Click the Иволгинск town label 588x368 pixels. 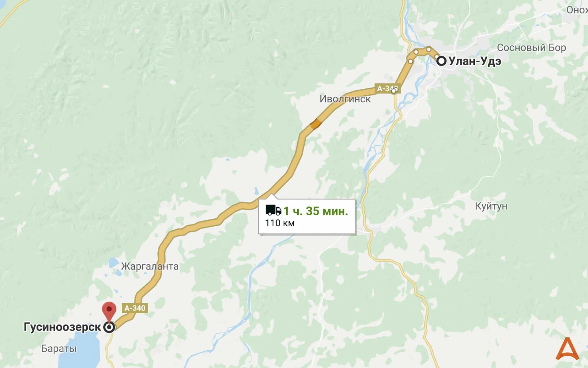345,99
